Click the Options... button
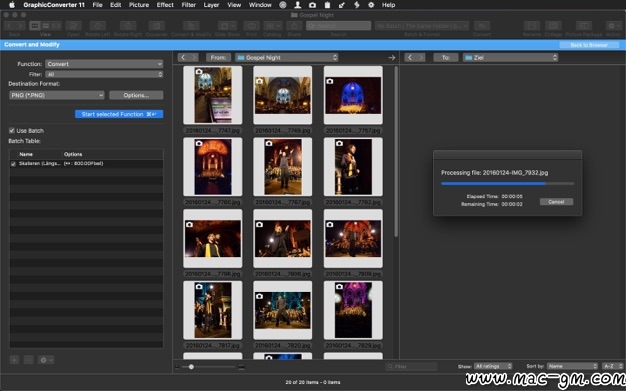The image size is (626, 391). point(136,95)
